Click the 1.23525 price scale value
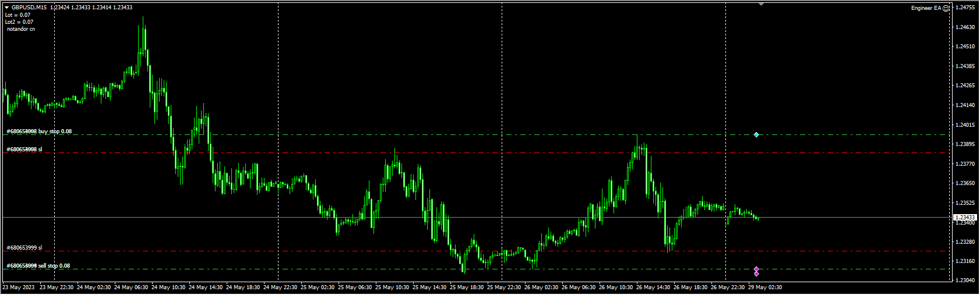The height and width of the screenshot is (295, 980). point(965,203)
